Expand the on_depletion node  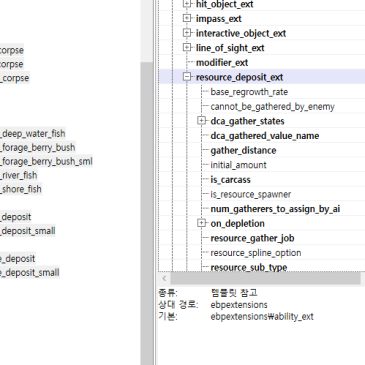pos(201,223)
